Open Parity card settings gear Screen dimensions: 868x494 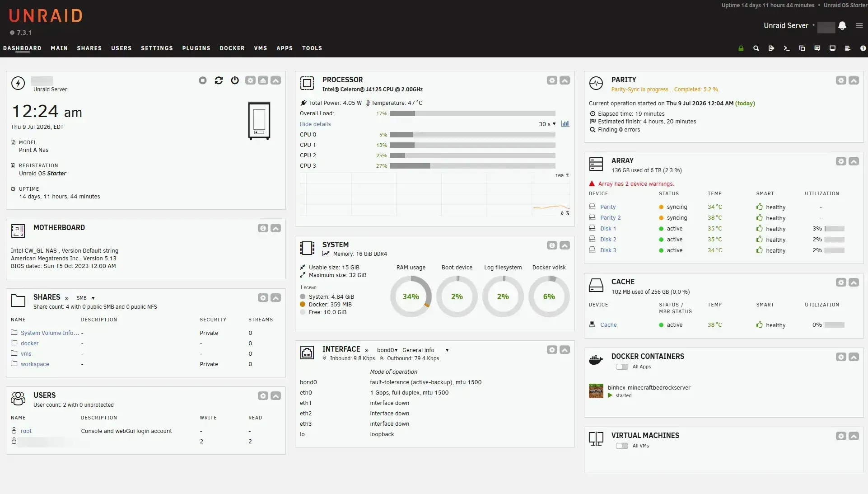pyautogui.click(x=841, y=80)
